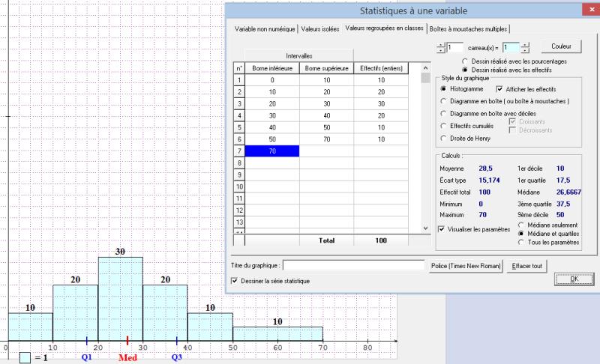600x364 pixels.
Task: Open the Valeurs isolées tab
Action: [x=320, y=28]
